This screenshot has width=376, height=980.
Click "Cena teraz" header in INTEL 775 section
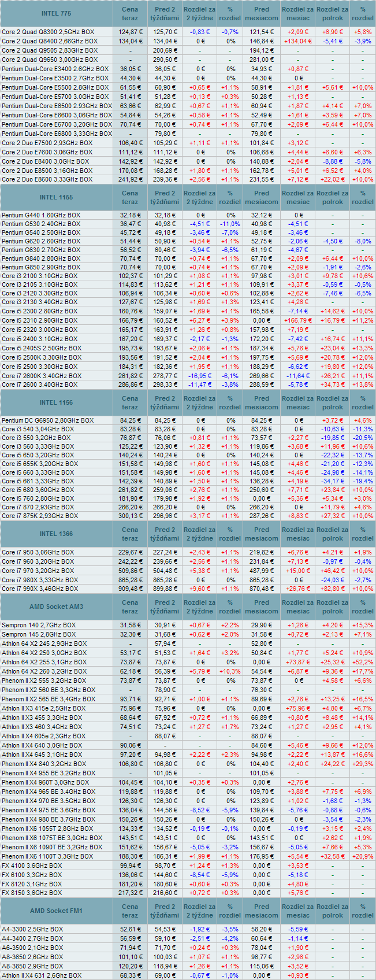(x=130, y=13)
